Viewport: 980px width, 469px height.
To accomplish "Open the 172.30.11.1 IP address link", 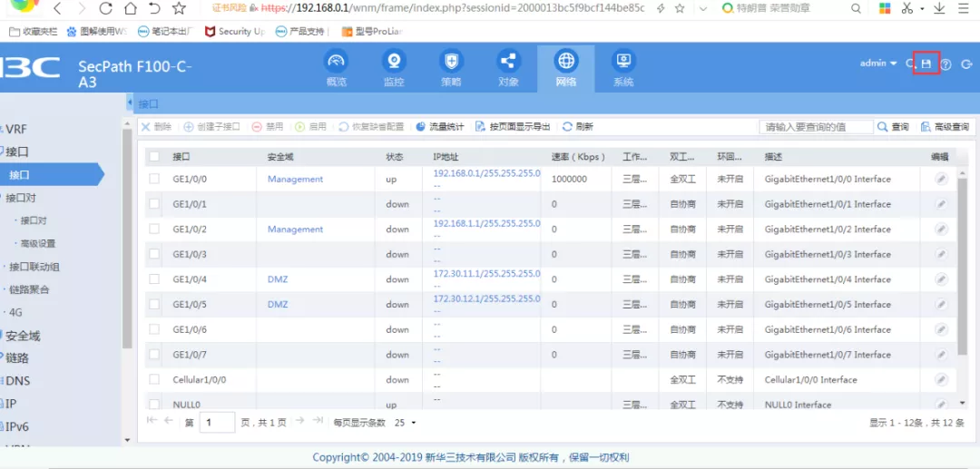I will click(487, 274).
